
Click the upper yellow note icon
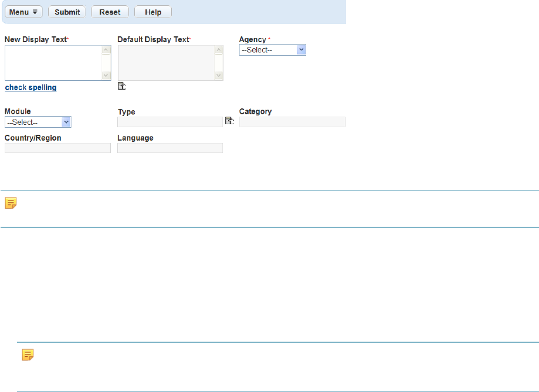[x=11, y=203]
